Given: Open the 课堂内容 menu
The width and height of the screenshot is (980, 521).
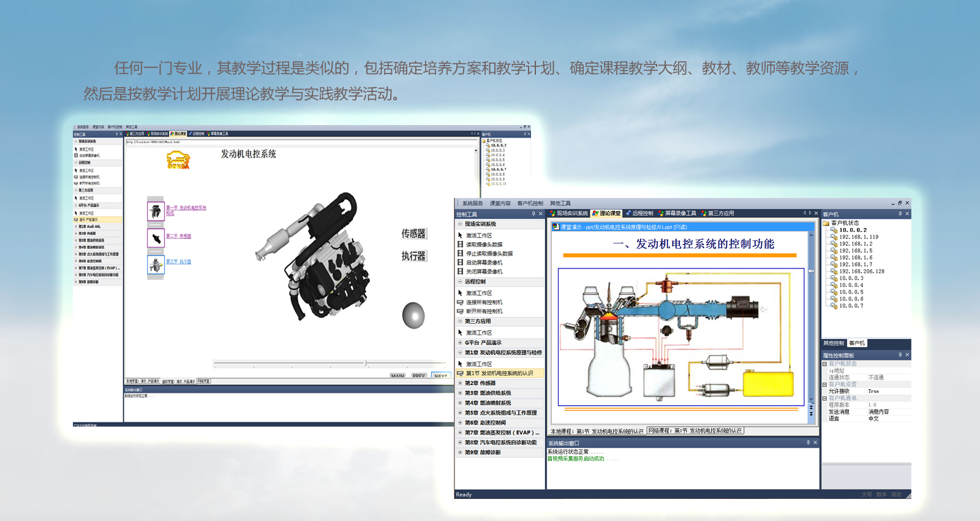Looking at the screenshot, I should coord(500,203).
